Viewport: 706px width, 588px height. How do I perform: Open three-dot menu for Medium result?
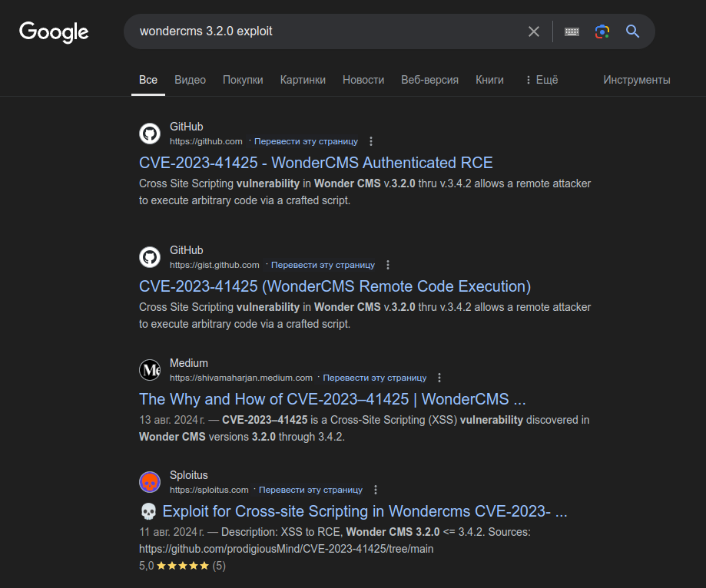point(439,378)
